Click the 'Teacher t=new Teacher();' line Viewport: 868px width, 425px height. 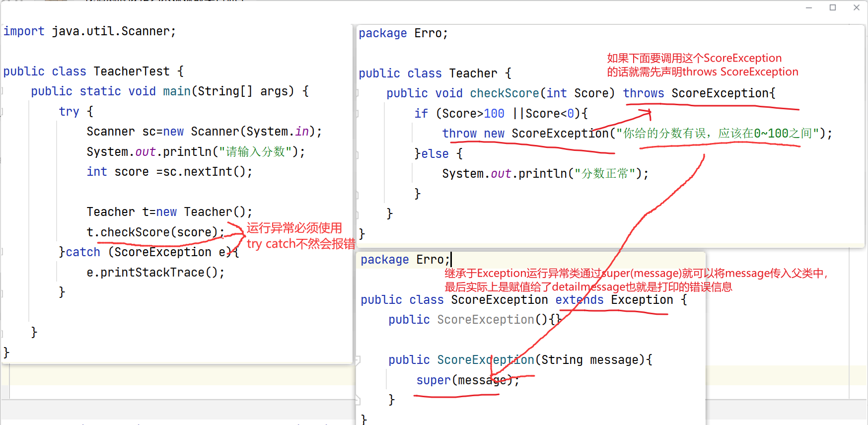pos(169,212)
